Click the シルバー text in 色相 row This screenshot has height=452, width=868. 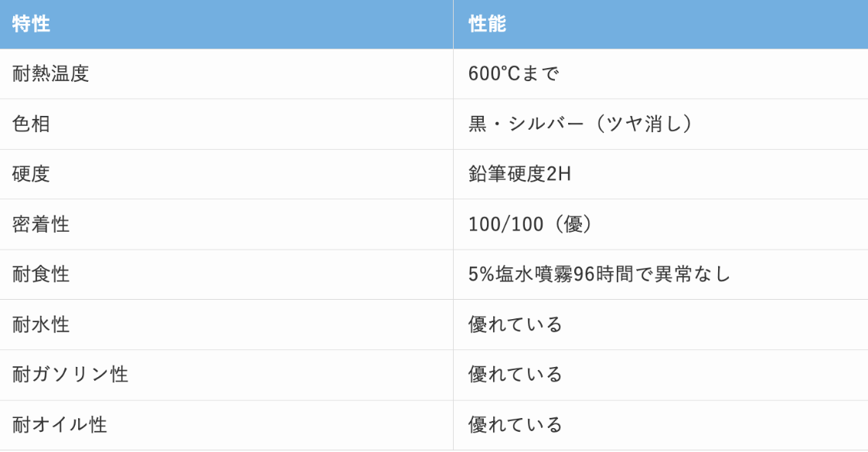[x=545, y=124]
